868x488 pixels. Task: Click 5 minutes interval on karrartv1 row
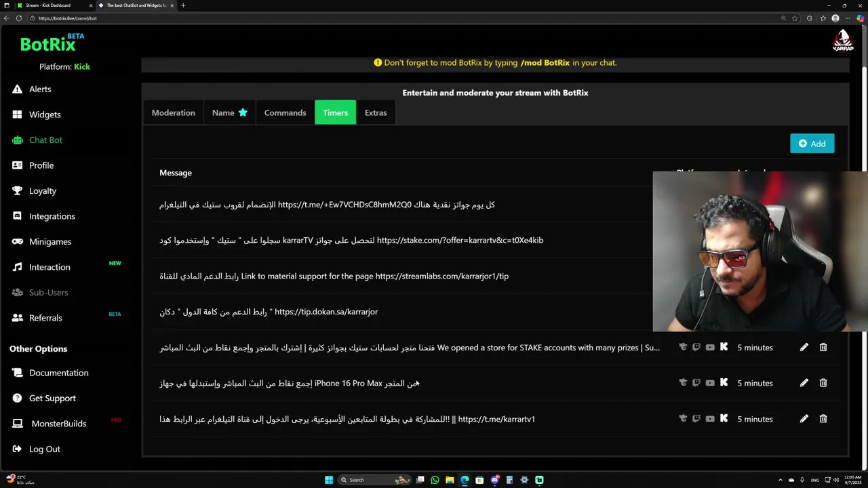point(755,419)
